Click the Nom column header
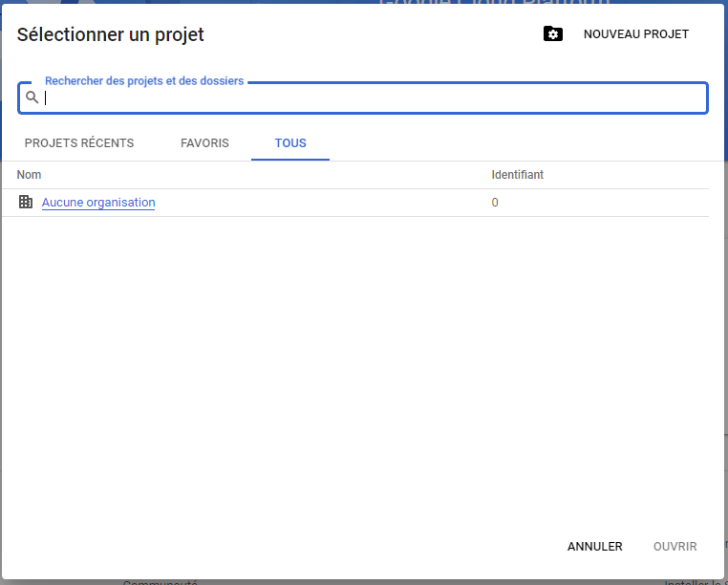The height and width of the screenshot is (585, 728). [x=29, y=175]
